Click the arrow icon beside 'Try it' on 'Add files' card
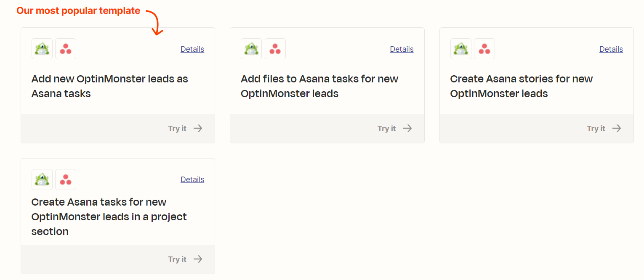 coord(407,128)
